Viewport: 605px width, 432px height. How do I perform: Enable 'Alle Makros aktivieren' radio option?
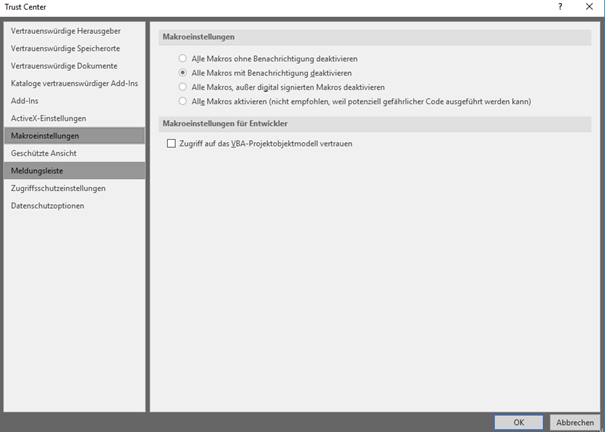tap(182, 101)
